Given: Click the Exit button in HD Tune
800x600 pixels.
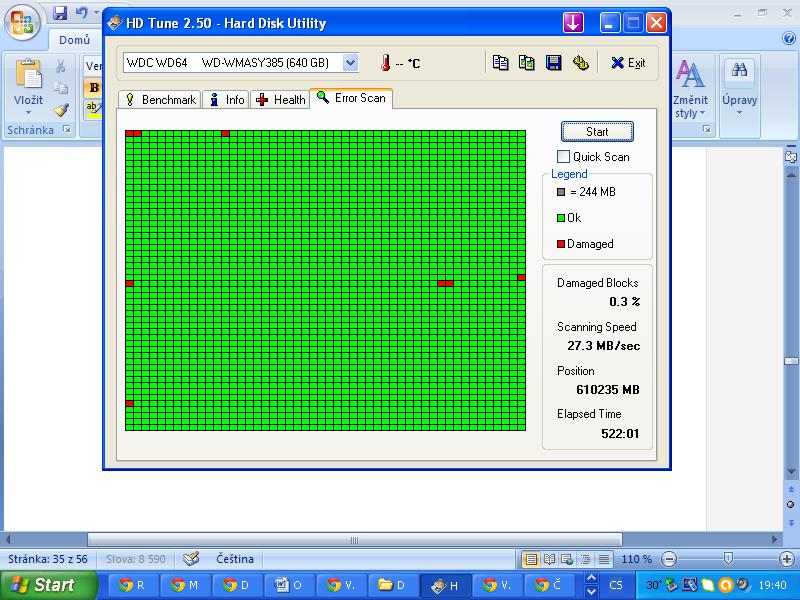Looking at the screenshot, I should pyautogui.click(x=629, y=63).
